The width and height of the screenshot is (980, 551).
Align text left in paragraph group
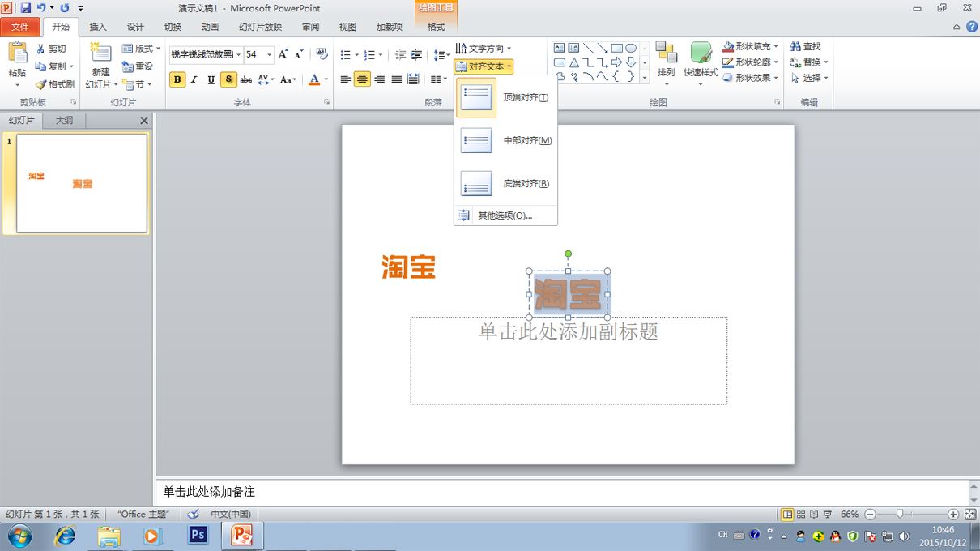point(346,79)
